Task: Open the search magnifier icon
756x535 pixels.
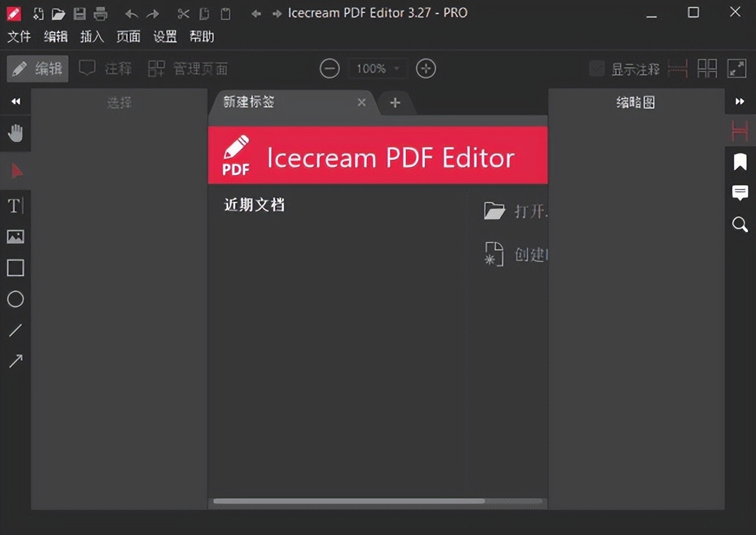Action: click(x=740, y=224)
